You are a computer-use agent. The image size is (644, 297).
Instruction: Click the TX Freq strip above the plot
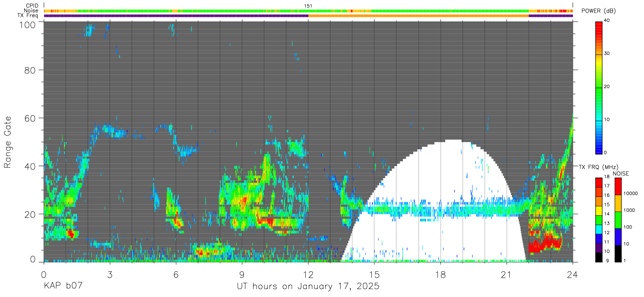coord(308,16)
